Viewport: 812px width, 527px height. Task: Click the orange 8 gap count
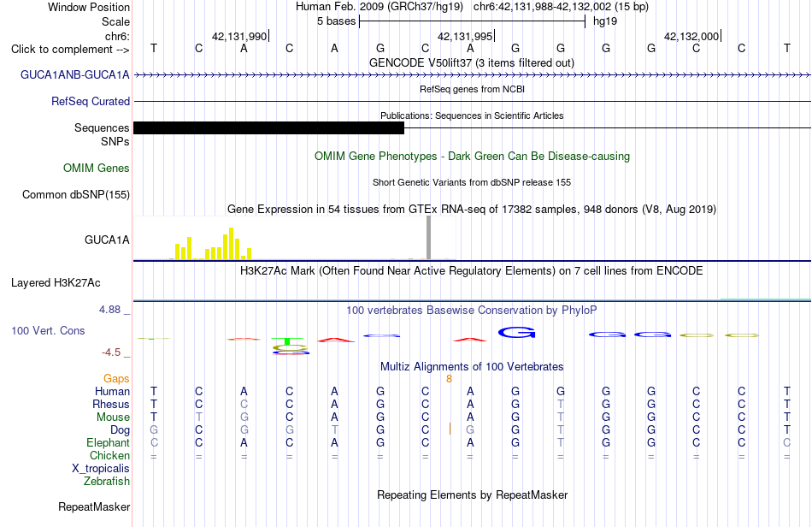coord(449,379)
